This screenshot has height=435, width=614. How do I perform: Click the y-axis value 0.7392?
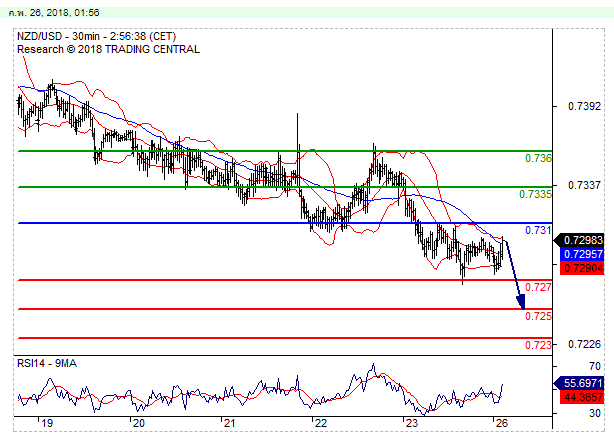[x=584, y=106]
